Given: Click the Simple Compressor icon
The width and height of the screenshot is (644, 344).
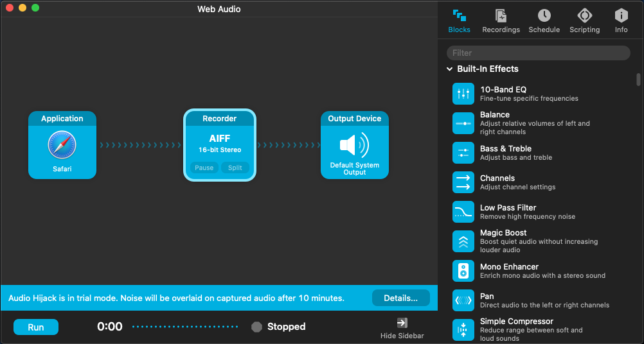Looking at the screenshot, I should [463, 330].
